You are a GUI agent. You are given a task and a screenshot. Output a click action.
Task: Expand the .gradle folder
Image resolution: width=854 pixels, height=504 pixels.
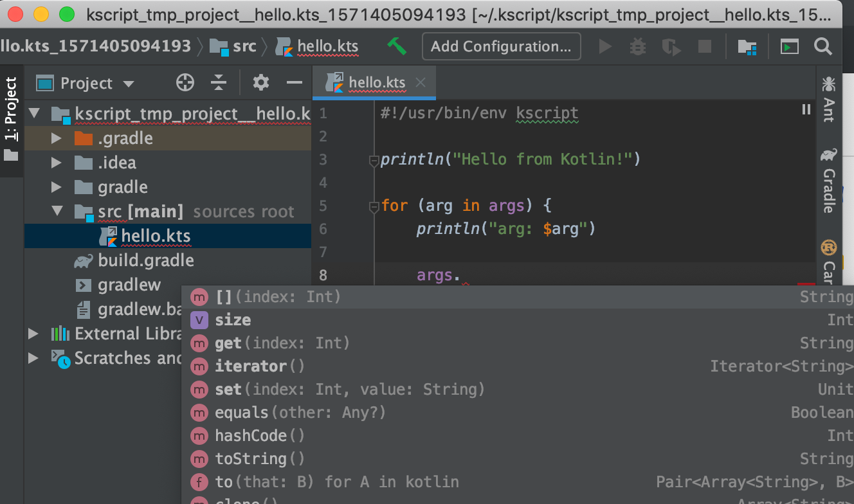point(55,138)
